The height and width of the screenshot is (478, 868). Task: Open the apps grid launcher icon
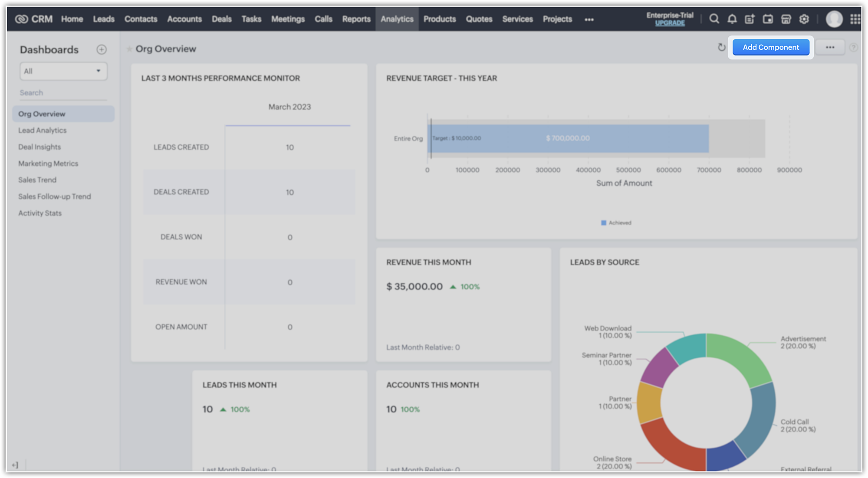point(855,19)
